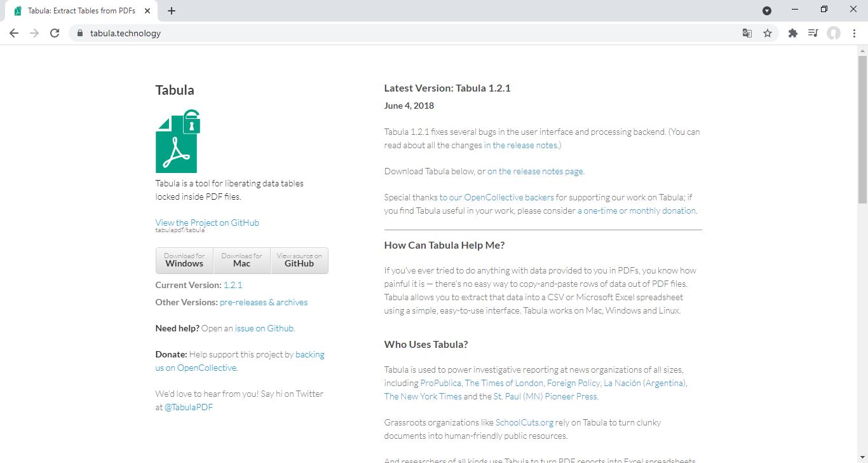Open View the Project on GitHub link
The image size is (868, 463).
[x=207, y=223]
